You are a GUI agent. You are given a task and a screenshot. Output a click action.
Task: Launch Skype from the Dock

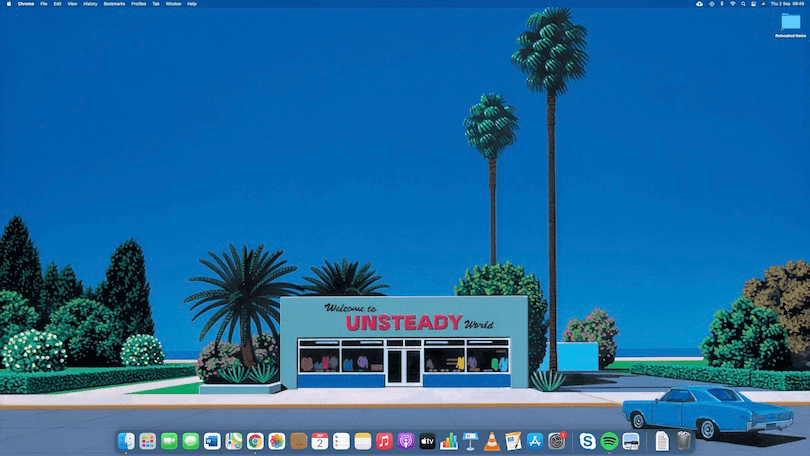click(x=587, y=442)
